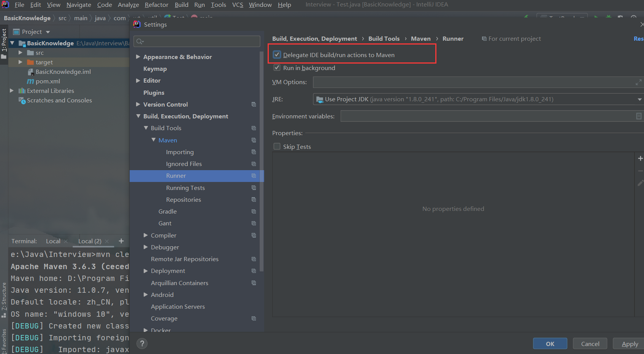Screen dimensions: 644x354
Task: Click the pom.xml Maven file icon
Action: coord(30,81)
